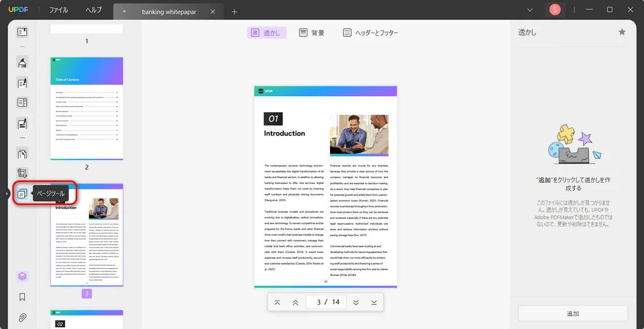Select page 3 Introduction thumbnail
644x329 pixels.
(x=87, y=235)
